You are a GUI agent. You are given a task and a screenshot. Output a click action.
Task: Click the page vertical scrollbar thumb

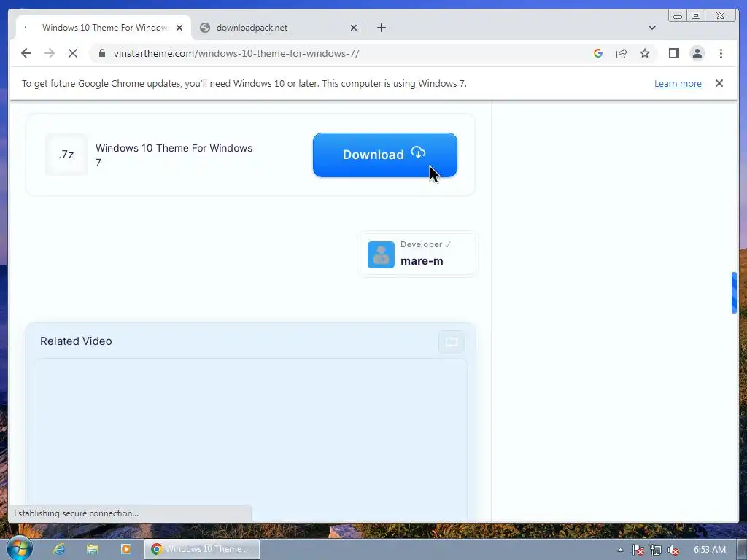tap(734, 292)
